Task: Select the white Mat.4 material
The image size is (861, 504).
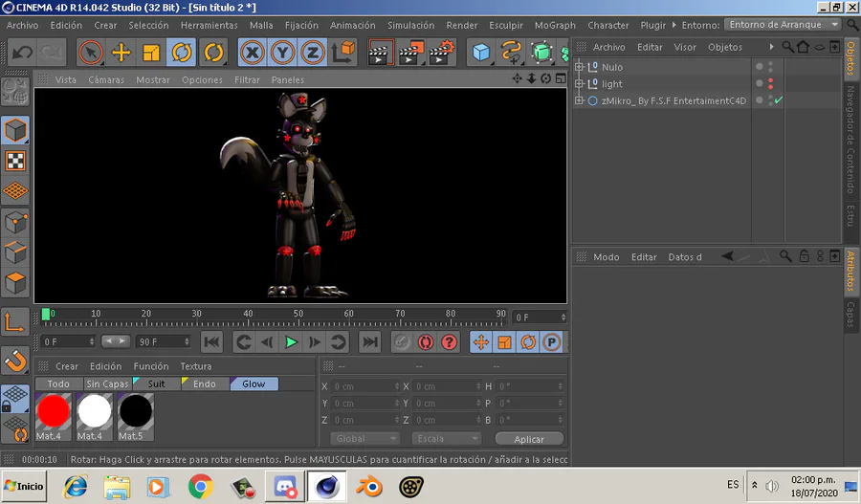Action: pyautogui.click(x=95, y=417)
